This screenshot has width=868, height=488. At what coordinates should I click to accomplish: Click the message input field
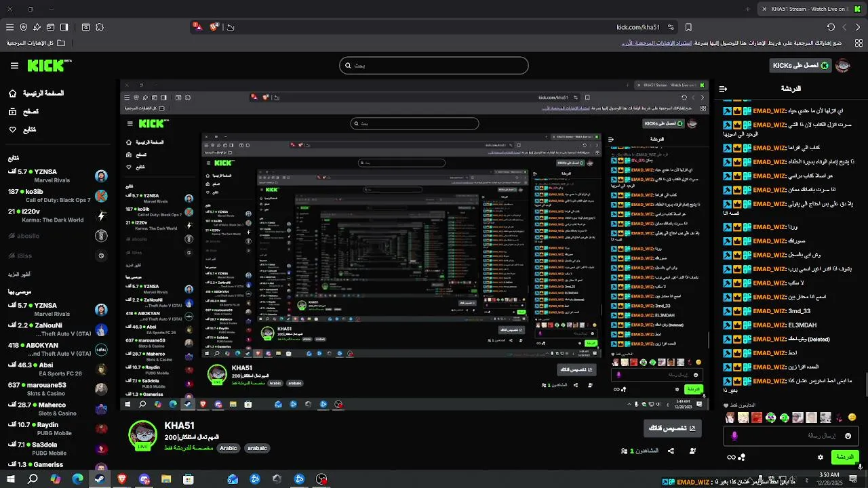coord(791,436)
